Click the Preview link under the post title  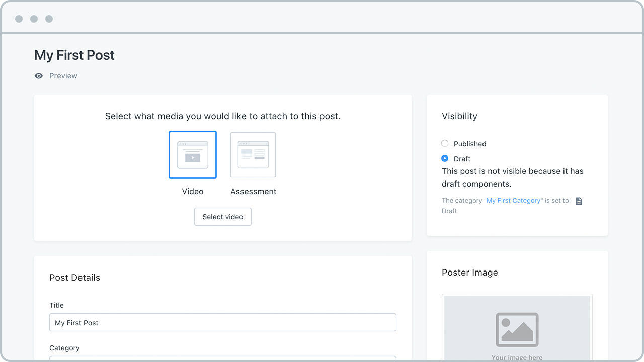click(63, 76)
